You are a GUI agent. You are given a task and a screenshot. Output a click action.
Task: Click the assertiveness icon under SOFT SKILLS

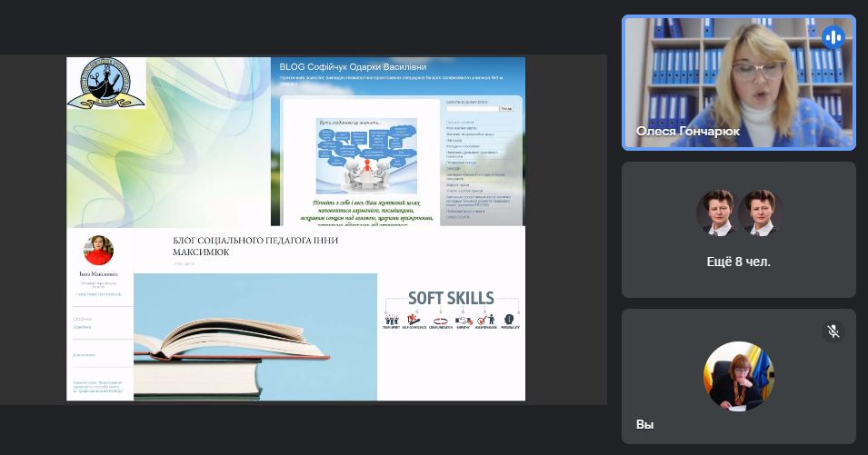[x=485, y=321]
